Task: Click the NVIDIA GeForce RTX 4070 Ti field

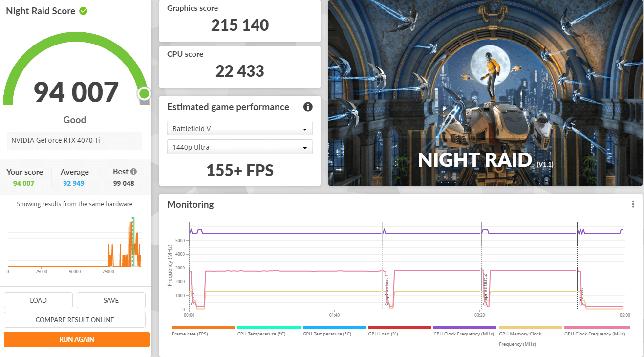Action: point(75,140)
